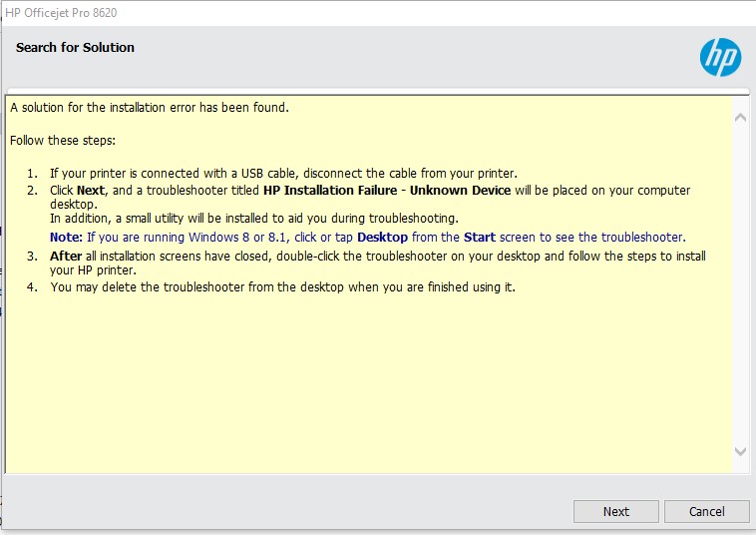Click the bold Start word in the note
Viewport: 756px width, 535px height.
click(480, 237)
